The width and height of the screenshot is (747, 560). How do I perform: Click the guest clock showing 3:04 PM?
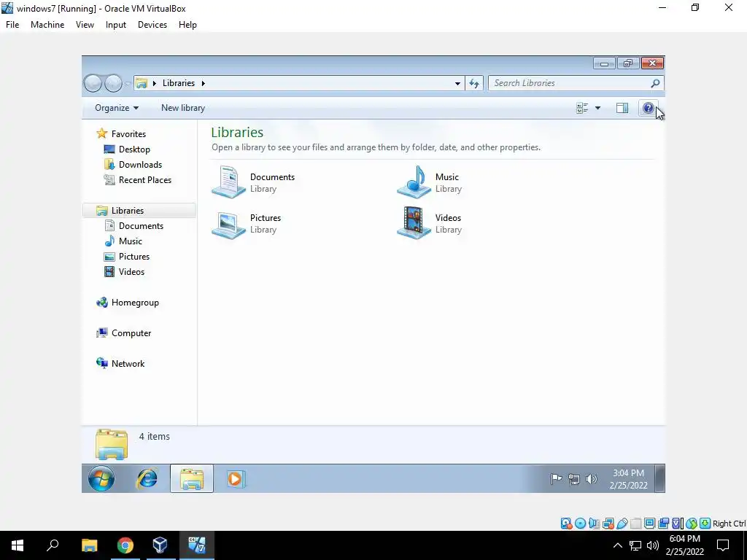(x=628, y=479)
